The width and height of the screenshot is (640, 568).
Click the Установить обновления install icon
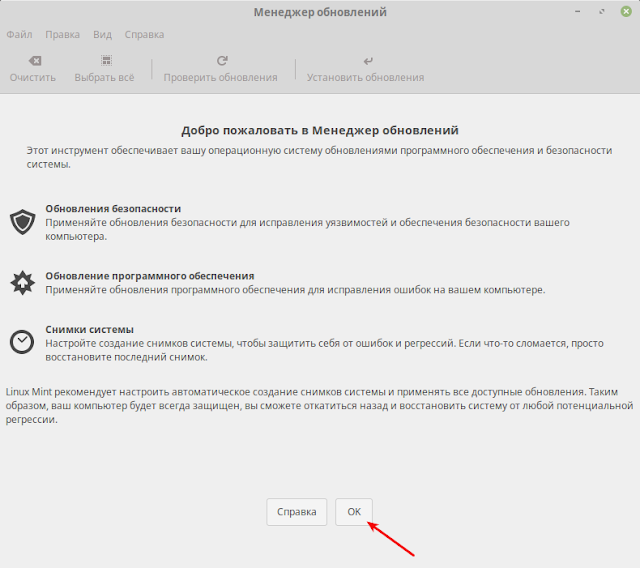368,61
